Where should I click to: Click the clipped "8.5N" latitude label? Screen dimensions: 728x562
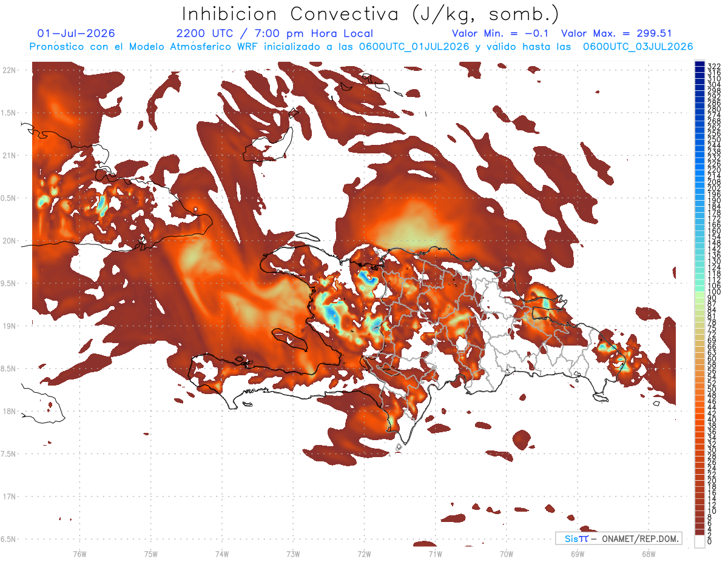click(8, 369)
